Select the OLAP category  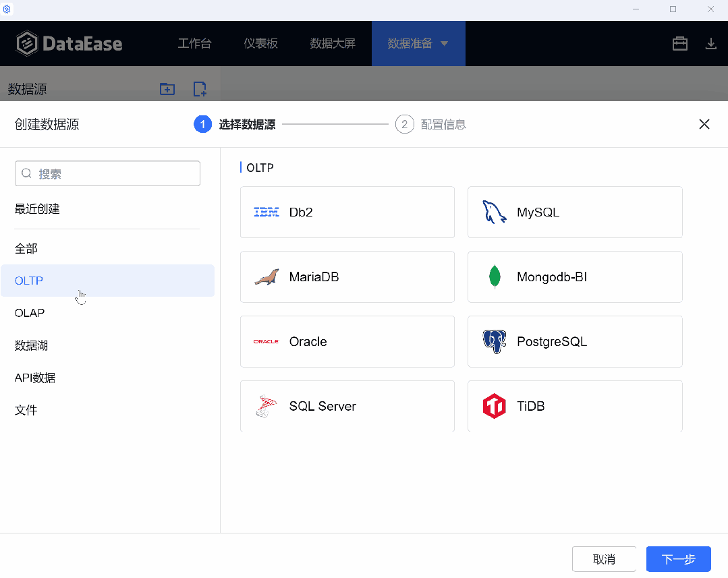point(29,312)
